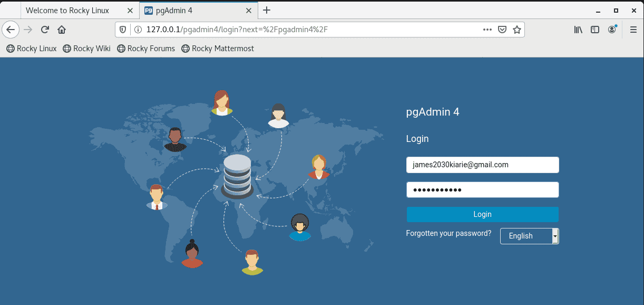View site information icon in address bar
This screenshot has width=644, height=305.
pyautogui.click(x=138, y=30)
